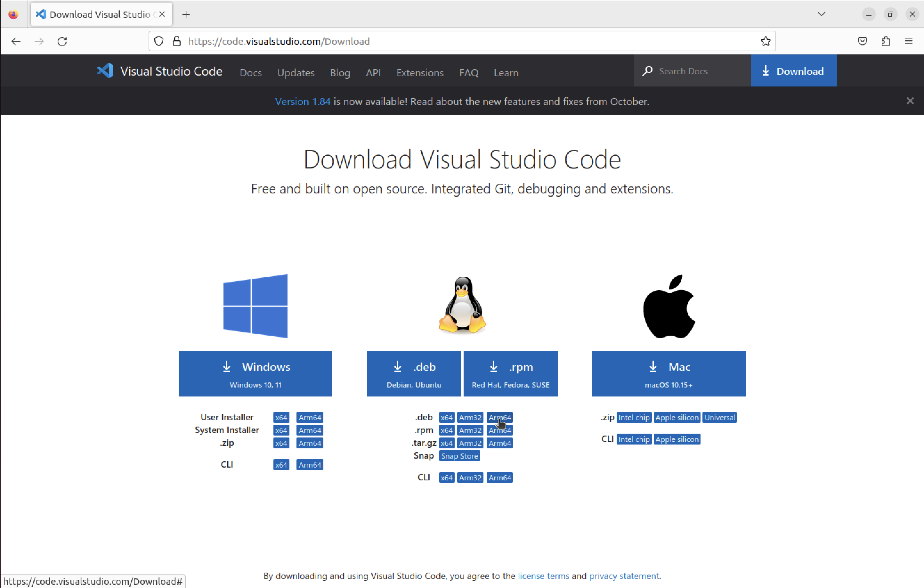Select Mac CLI Apple silicon
This screenshot has height=588, width=924.
(677, 439)
